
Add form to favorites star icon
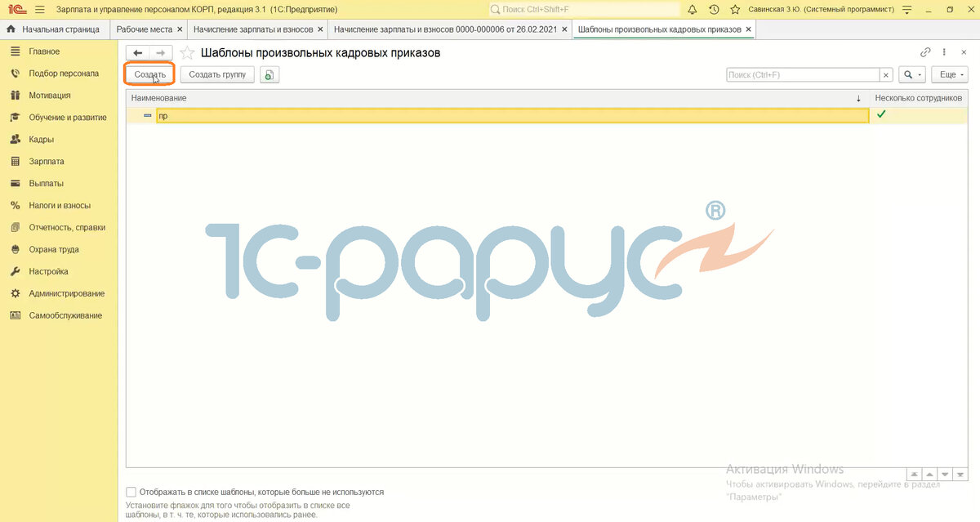click(x=187, y=53)
